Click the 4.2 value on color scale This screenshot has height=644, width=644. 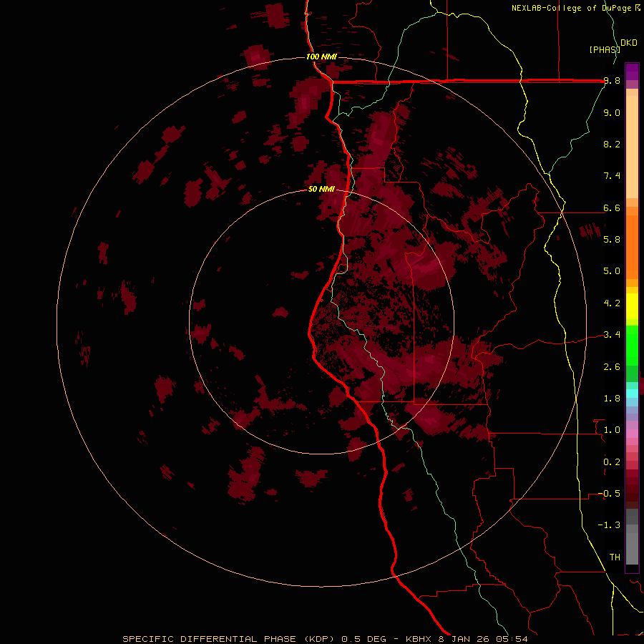(x=612, y=303)
